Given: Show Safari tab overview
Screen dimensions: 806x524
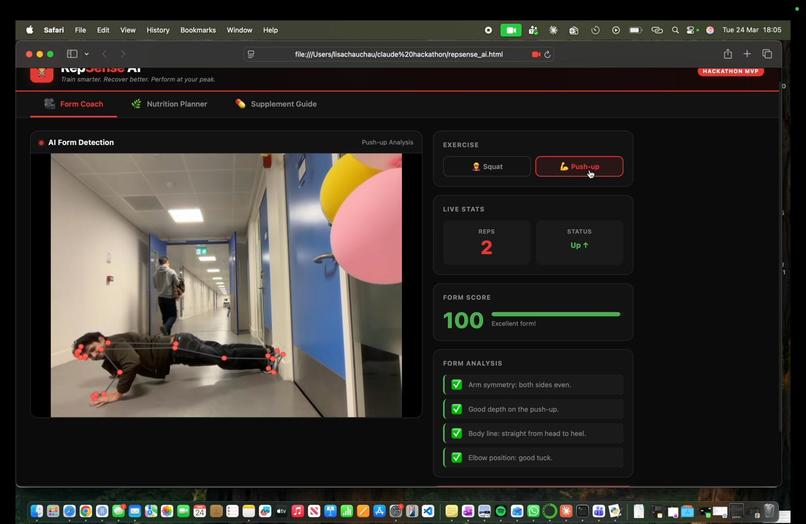Looking at the screenshot, I should (x=767, y=54).
